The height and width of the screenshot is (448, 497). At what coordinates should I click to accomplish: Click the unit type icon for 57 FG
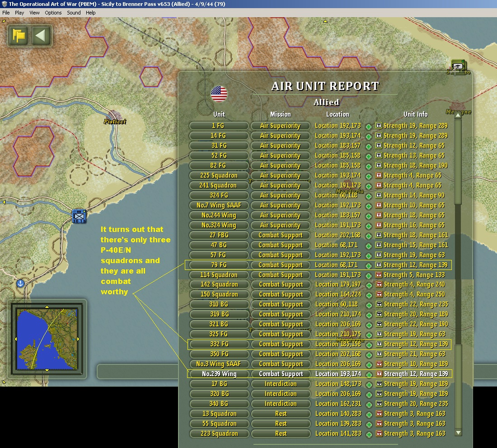[379, 255]
